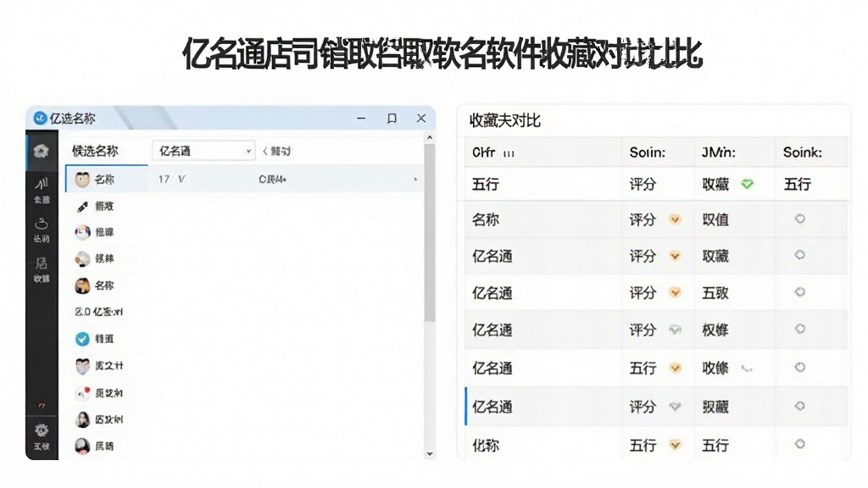Open the top flower-shaped sidebar icon
868x488 pixels.
click(x=41, y=151)
